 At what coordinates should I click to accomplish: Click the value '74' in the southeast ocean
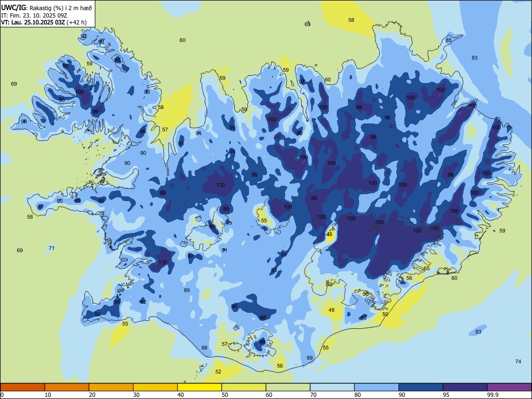pyautogui.click(x=518, y=361)
